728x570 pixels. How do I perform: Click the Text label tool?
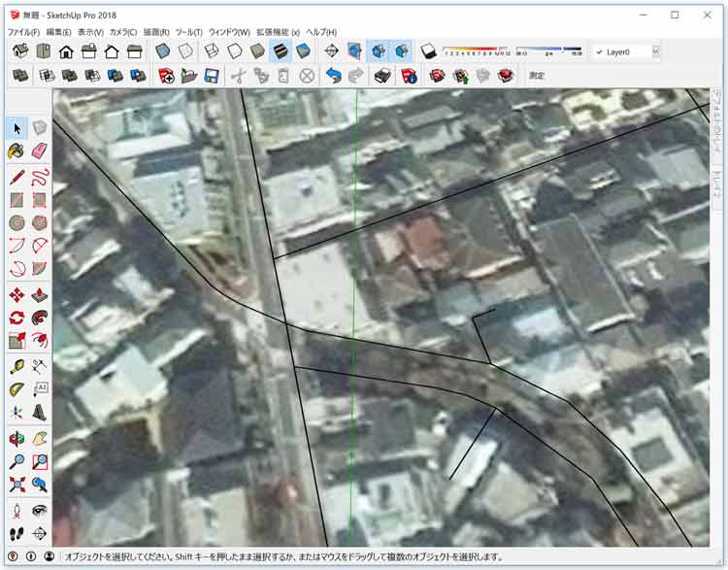coord(40,389)
